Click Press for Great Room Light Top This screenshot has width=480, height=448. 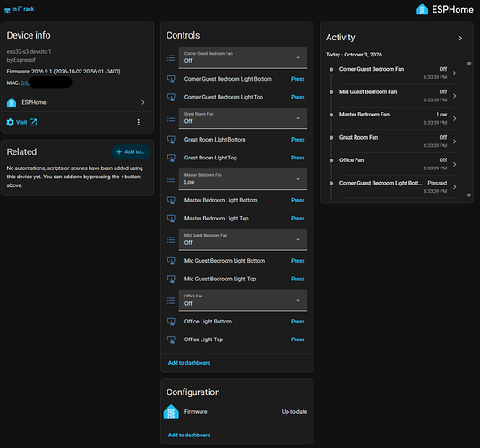pyautogui.click(x=298, y=158)
